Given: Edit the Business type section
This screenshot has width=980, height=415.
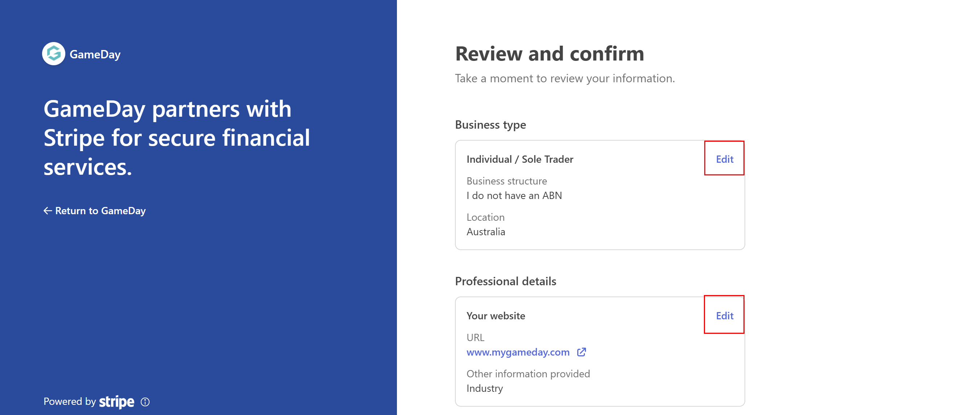Looking at the screenshot, I should (x=724, y=159).
